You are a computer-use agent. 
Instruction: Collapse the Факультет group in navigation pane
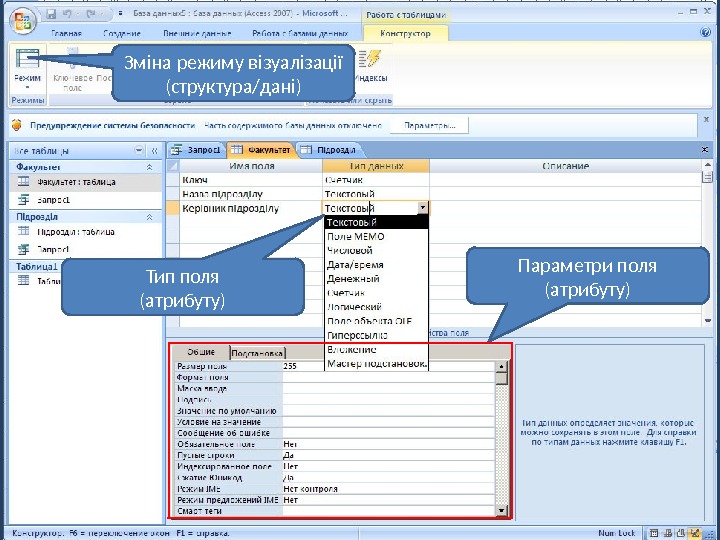[149, 167]
